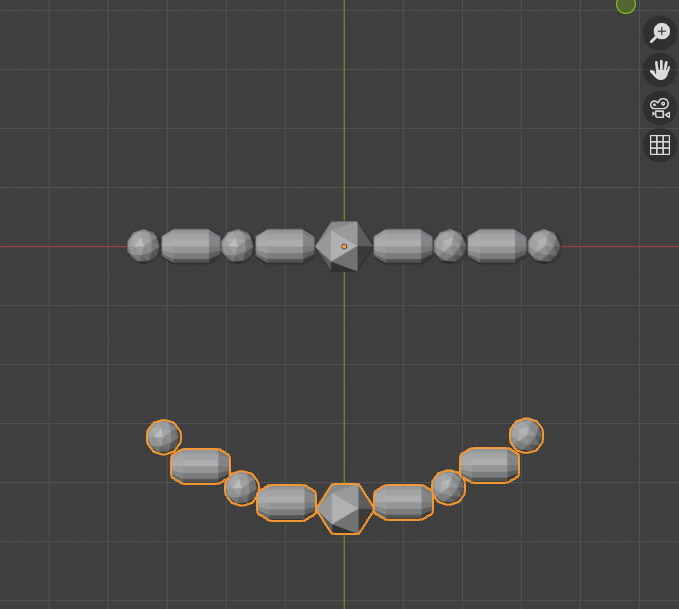Click the first cylinder bead in the straight chain

coord(191,246)
